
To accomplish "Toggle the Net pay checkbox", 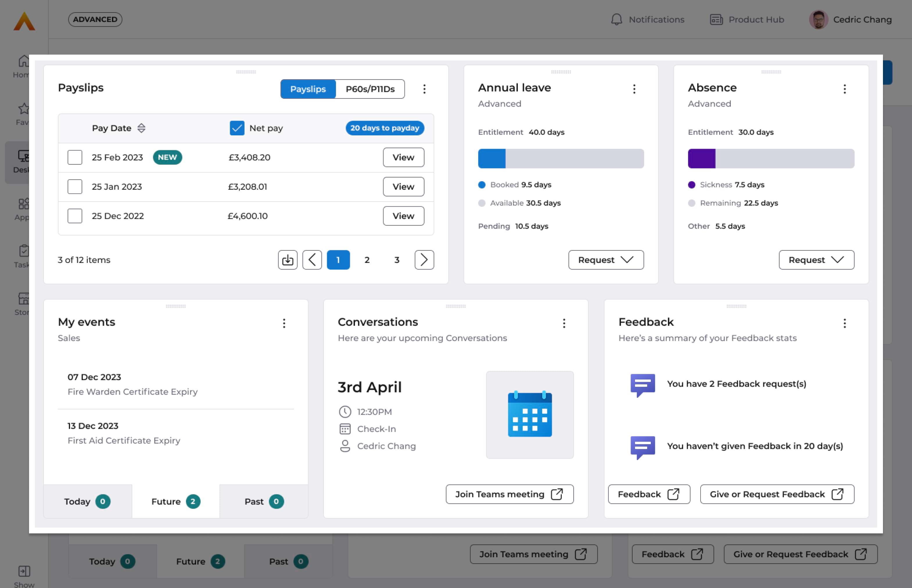I will tap(237, 128).
